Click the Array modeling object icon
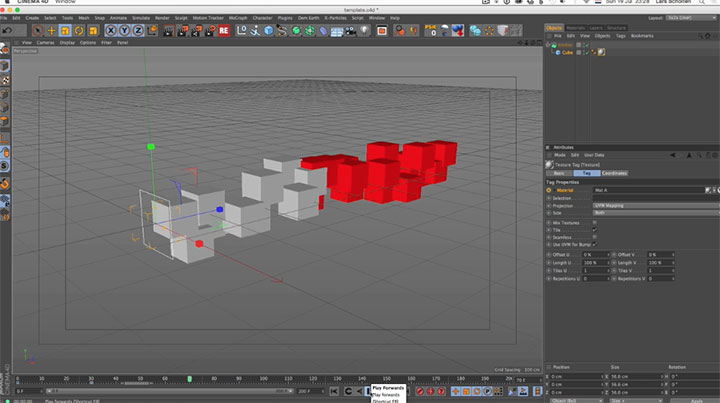Image resolution: width=720 pixels, height=403 pixels. click(310, 31)
